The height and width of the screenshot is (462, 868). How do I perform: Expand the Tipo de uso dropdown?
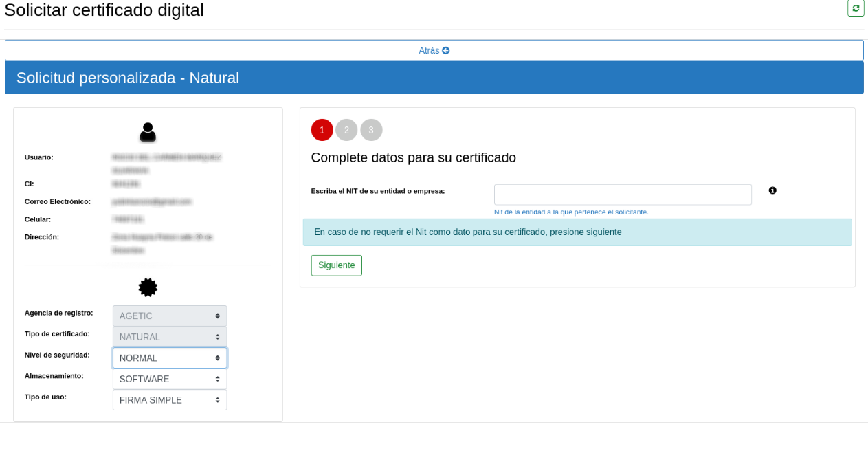click(170, 400)
